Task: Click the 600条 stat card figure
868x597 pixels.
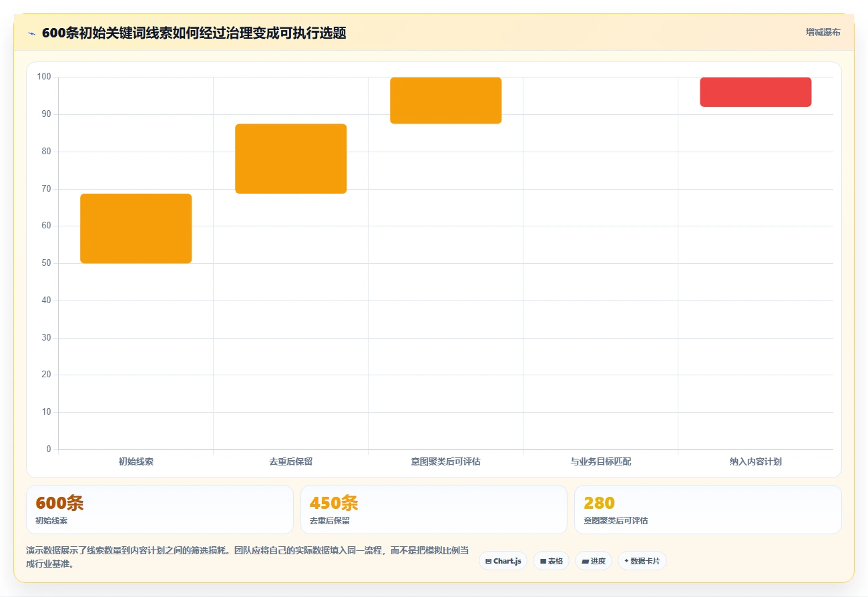Action: pos(59,503)
